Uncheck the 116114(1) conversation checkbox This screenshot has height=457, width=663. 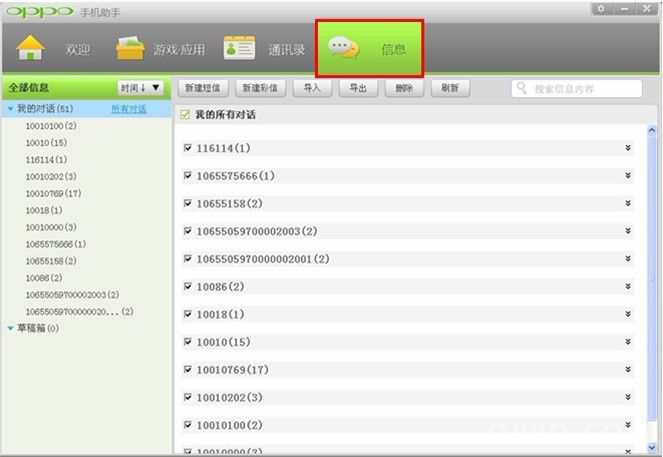tap(188, 148)
